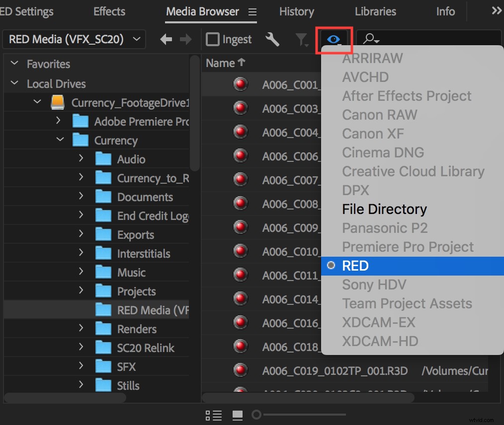The height and width of the screenshot is (425, 504).
Task: Switch to the History tab
Action: (x=297, y=11)
